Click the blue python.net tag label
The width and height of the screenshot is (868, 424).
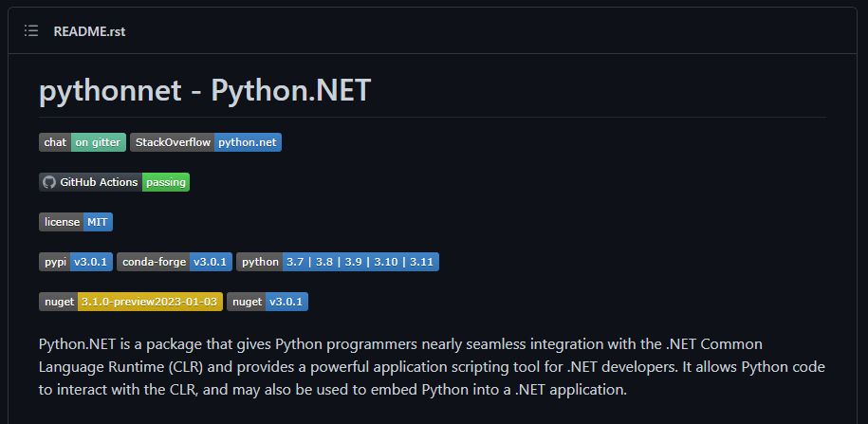pyautogui.click(x=248, y=142)
